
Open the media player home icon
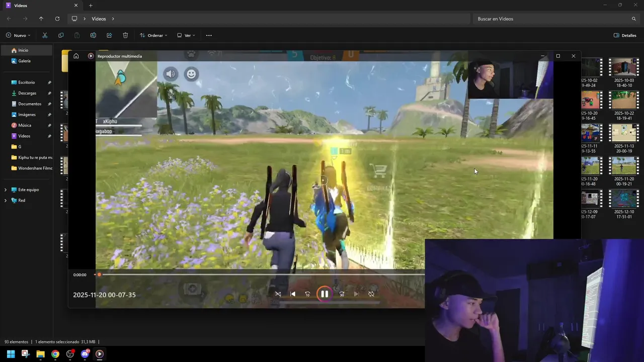[x=76, y=56]
